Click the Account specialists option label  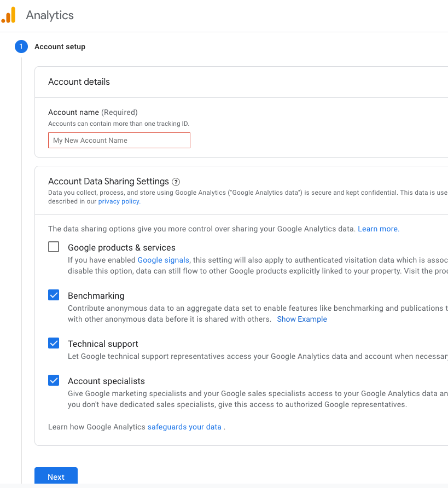tap(107, 381)
